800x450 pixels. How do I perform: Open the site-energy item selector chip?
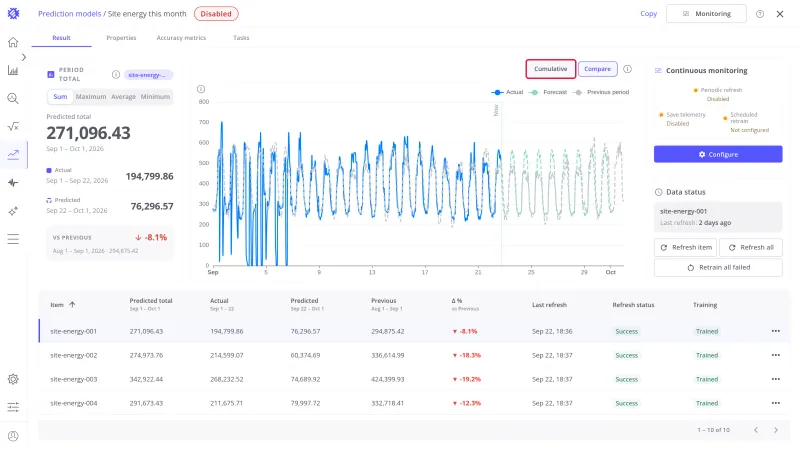point(148,75)
